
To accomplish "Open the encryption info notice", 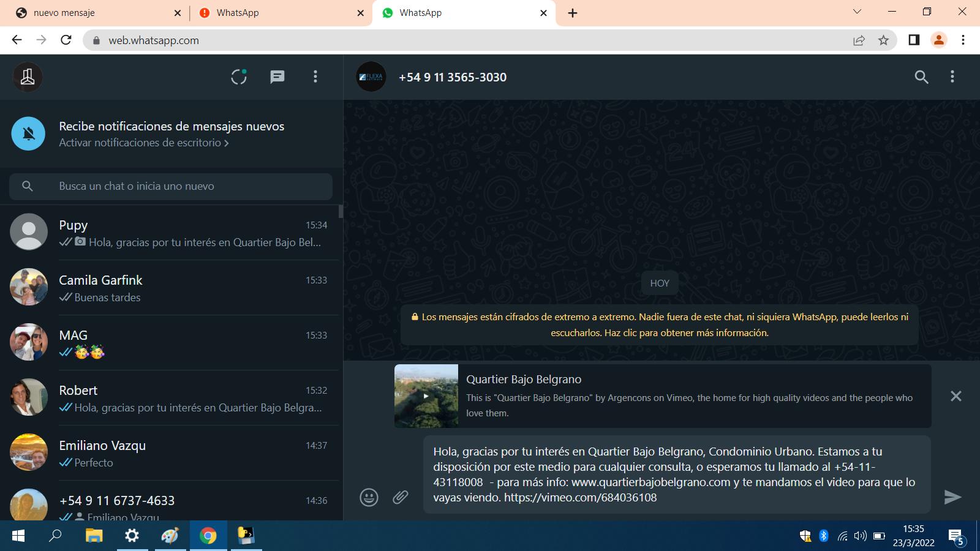I will (x=660, y=325).
